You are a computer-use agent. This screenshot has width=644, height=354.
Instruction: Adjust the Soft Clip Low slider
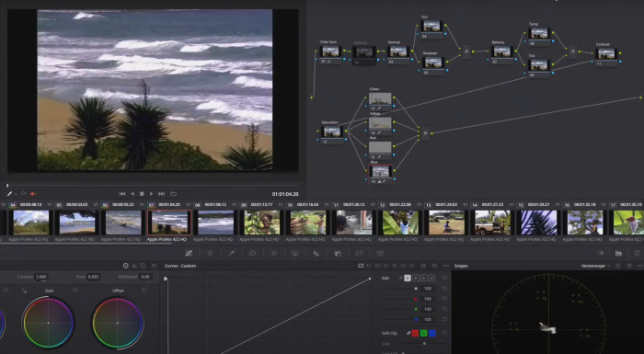point(425,343)
